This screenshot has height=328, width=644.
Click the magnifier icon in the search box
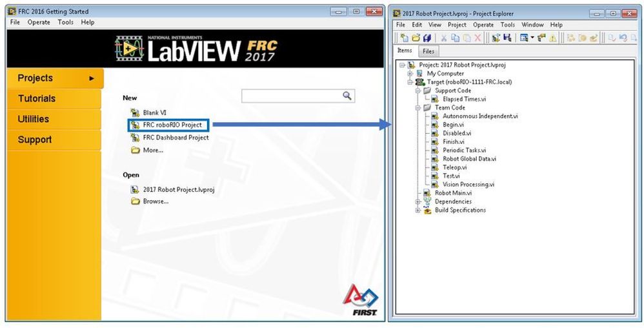[347, 96]
